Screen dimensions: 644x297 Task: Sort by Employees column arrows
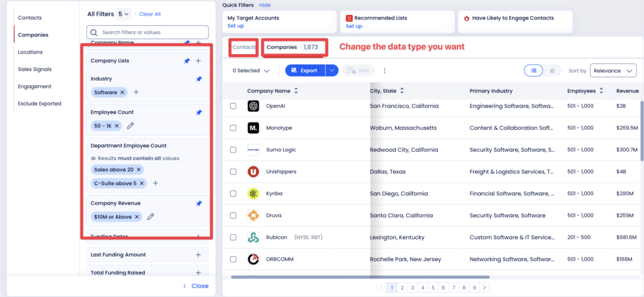pos(601,91)
